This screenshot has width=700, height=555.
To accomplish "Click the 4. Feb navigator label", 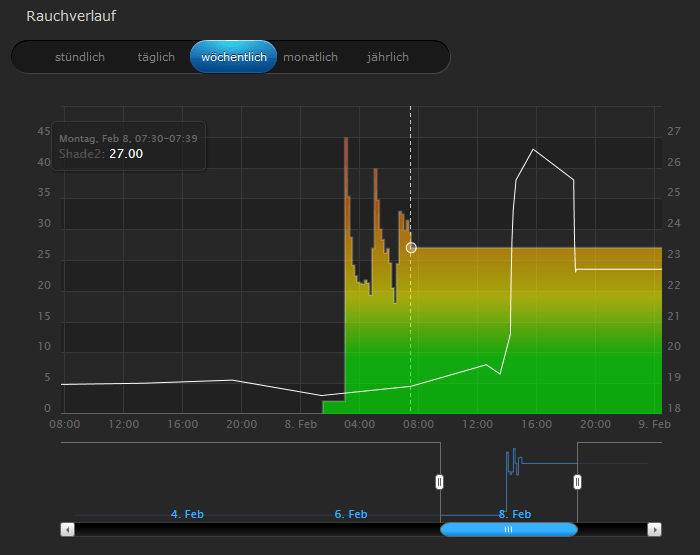I will click(x=187, y=514).
